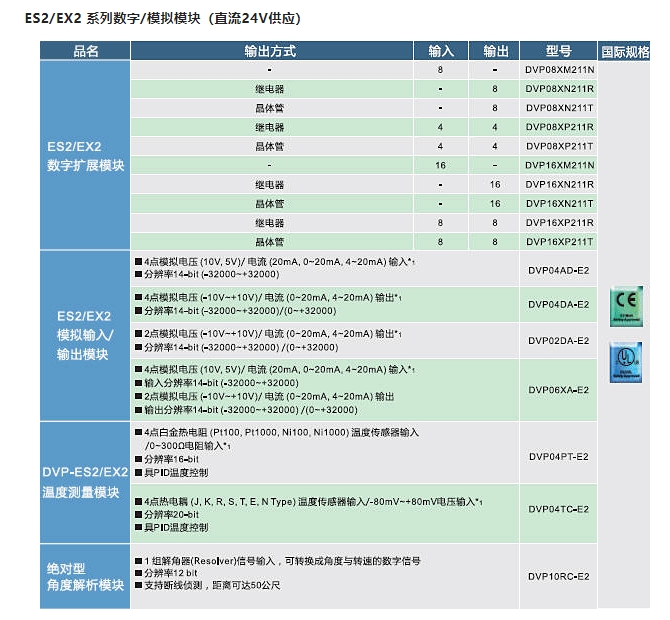Screen dimensions: 670x620
Task: Click the CE certification mark icon
Action: 626,304
